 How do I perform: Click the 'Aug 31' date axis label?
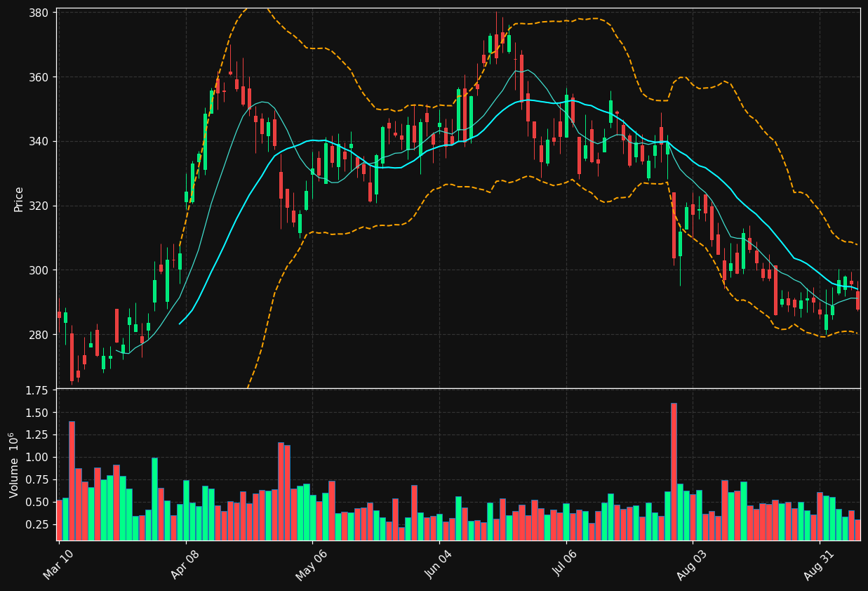(820, 565)
